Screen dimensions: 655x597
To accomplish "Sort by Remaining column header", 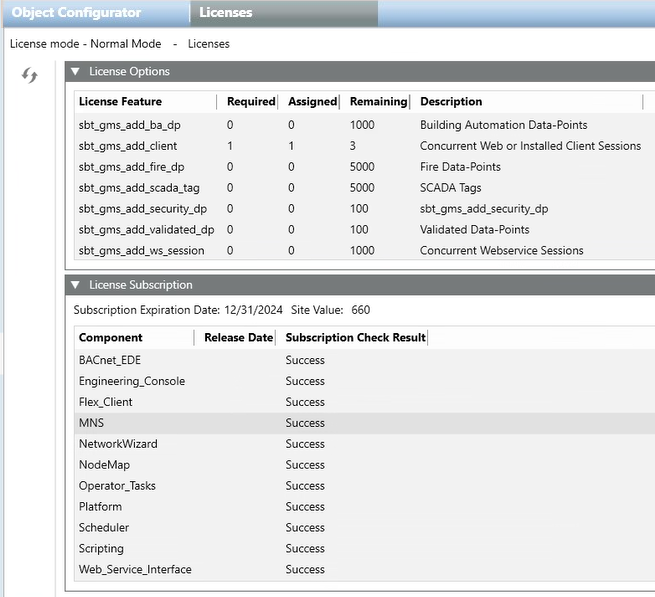I will click(378, 102).
